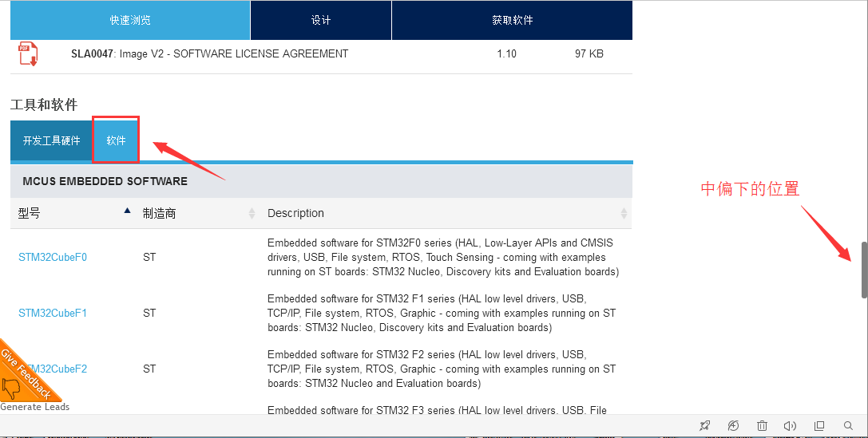
Task: Open the SLA0047 license agreement document
Action: [x=210, y=53]
